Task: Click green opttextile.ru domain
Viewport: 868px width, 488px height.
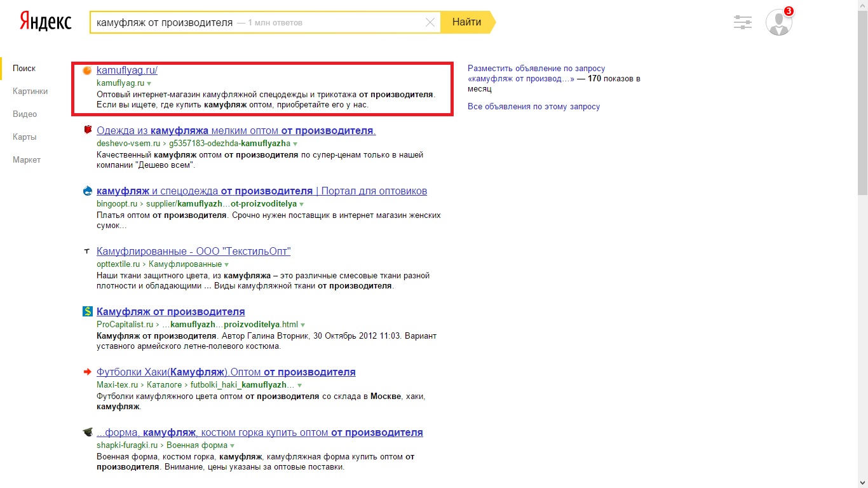Action: click(118, 264)
